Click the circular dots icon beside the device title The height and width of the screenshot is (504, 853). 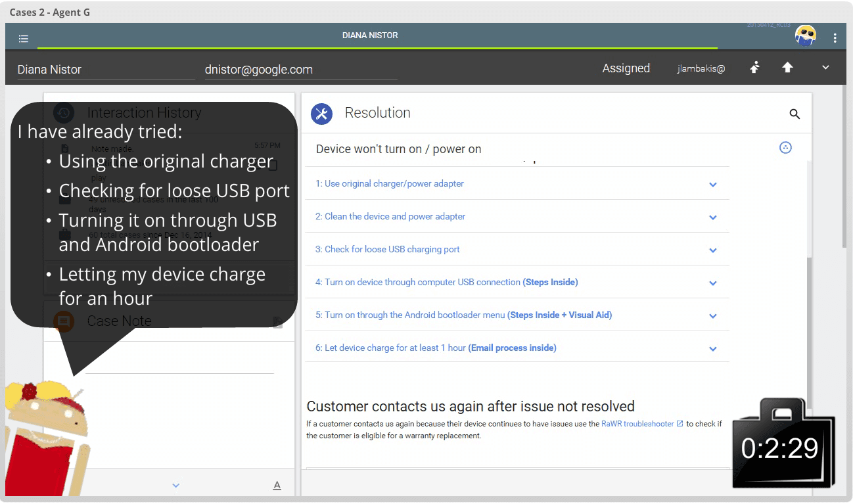coord(785,148)
